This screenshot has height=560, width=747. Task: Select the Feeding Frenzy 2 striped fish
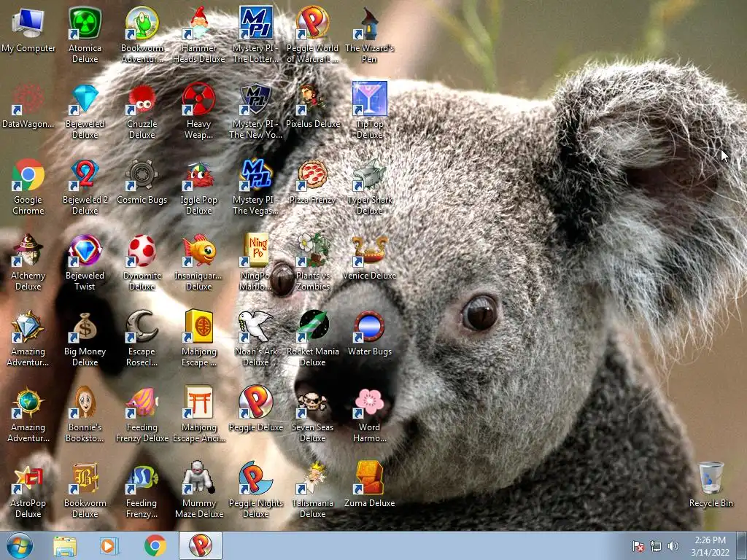(142, 478)
